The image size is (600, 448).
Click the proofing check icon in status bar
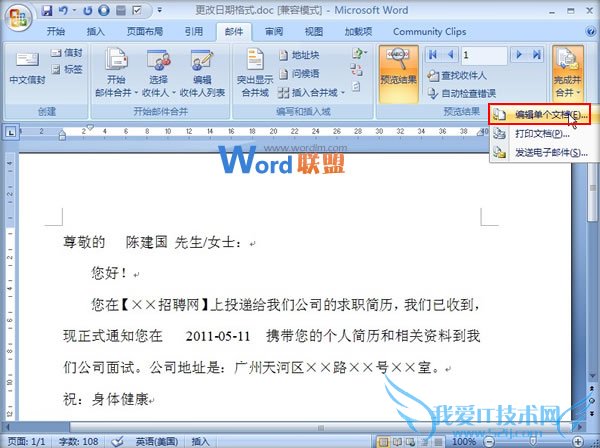click(118, 441)
